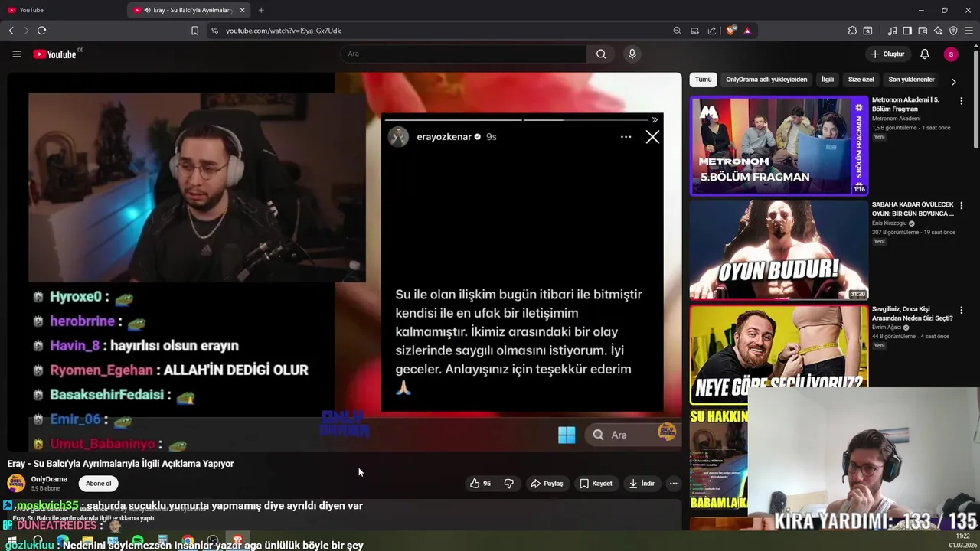
Task: Click the zoom-out magnifier in address bar
Action: tap(677, 31)
